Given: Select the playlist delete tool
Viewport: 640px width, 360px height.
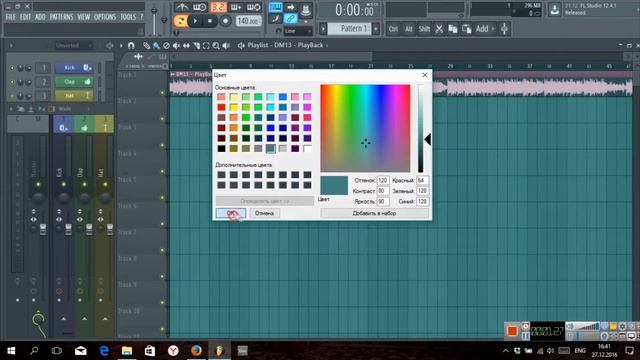Looking at the screenshot, I should pos(166,46).
